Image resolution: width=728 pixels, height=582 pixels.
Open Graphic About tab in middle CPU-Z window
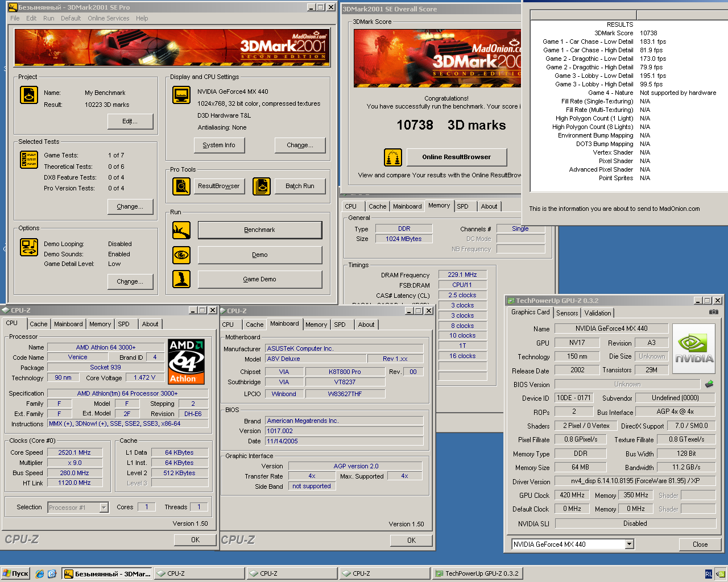click(366, 325)
